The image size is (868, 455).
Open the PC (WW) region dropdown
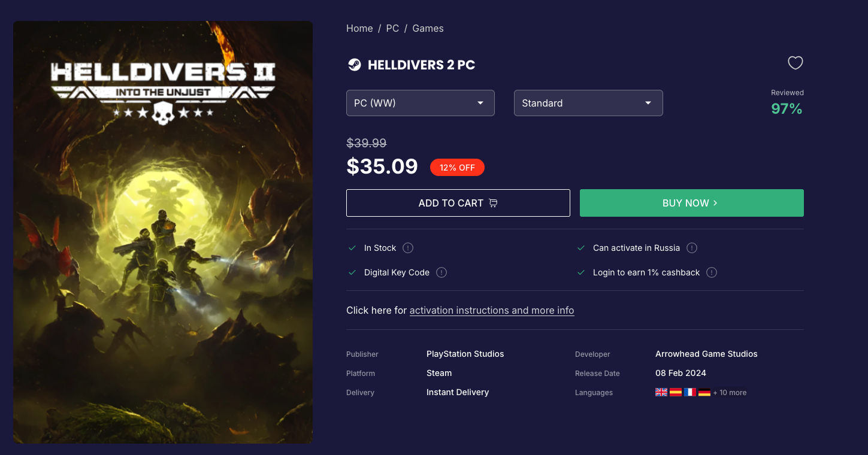[420, 103]
